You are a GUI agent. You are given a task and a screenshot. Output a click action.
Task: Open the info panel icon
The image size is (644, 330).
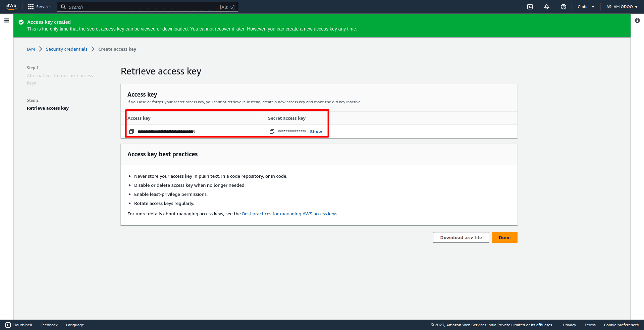[637, 21]
